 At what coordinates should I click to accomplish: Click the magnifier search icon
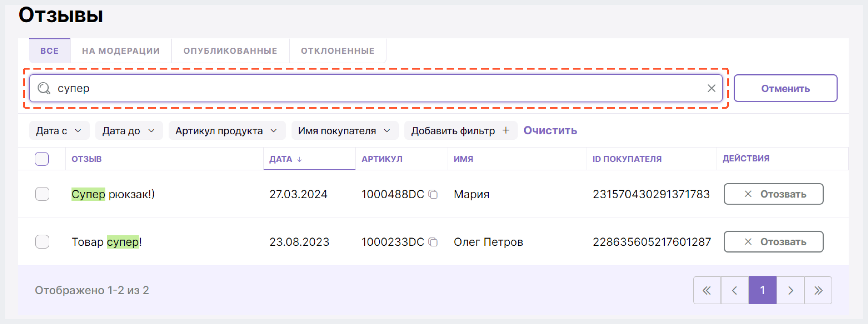(x=44, y=88)
